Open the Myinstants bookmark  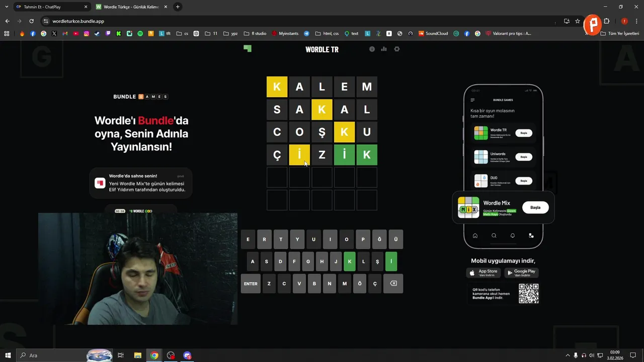[285, 34]
